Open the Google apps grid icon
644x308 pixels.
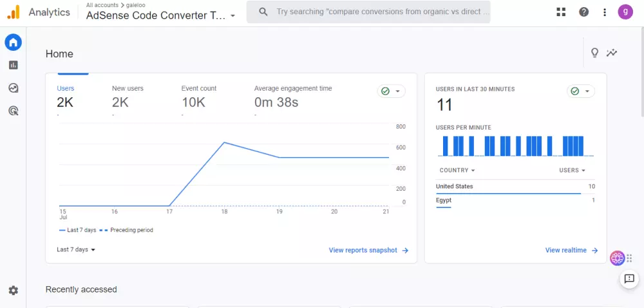click(x=561, y=12)
